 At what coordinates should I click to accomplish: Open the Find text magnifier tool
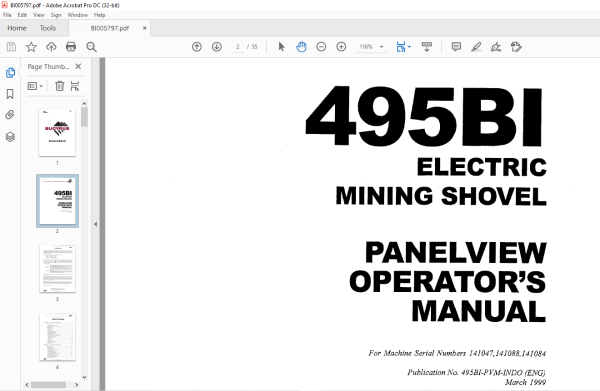(91, 47)
